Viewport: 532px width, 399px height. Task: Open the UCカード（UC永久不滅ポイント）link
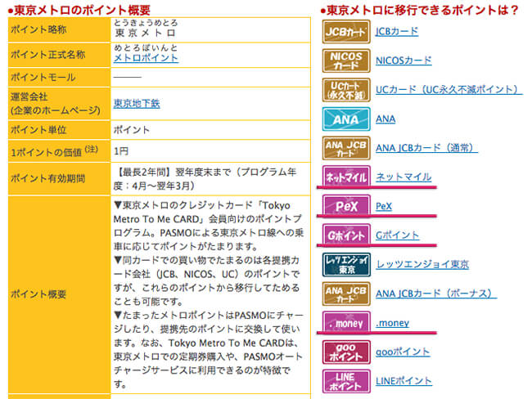point(449,90)
